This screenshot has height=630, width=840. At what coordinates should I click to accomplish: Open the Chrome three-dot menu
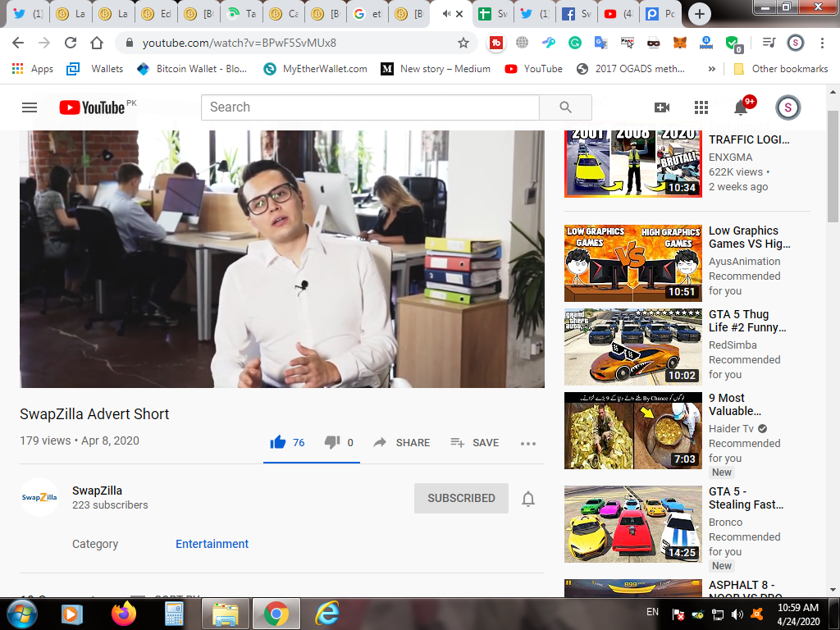(x=822, y=43)
